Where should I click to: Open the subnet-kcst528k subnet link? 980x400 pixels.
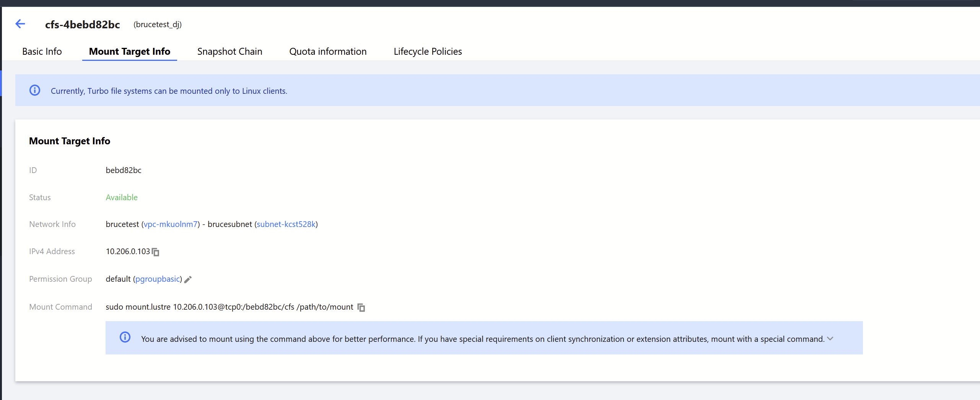286,224
